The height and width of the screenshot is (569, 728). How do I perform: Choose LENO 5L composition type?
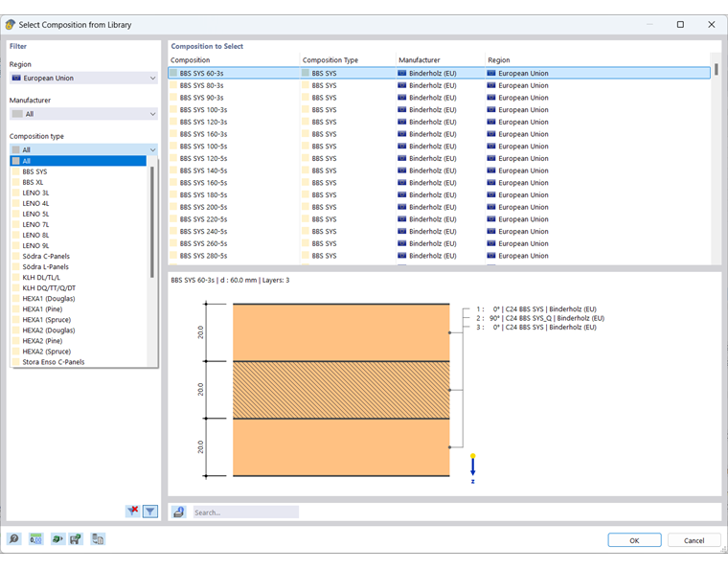(78, 214)
